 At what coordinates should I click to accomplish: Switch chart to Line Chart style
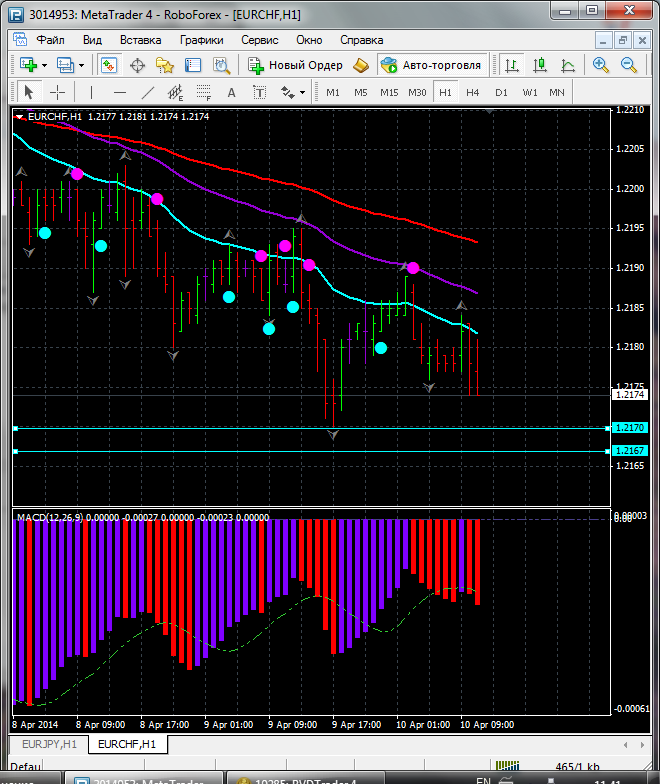click(x=568, y=65)
